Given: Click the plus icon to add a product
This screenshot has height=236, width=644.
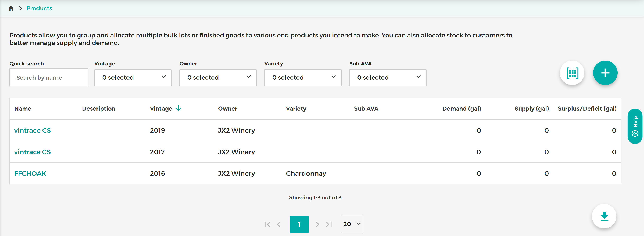Looking at the screenshot, I should pyautogui.click(x=605, y=73).
